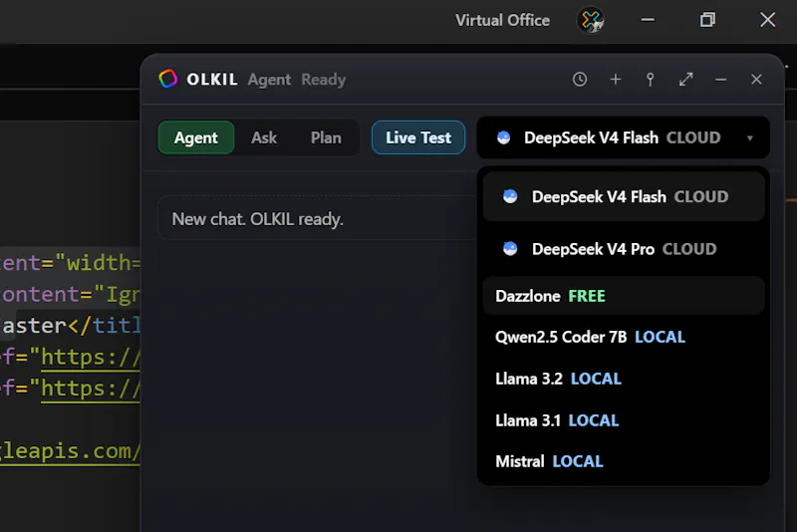Viewport: 797px width, 532px height.
Task: Click the leapis.com link in editor
Action: click(x=70, y=451)
